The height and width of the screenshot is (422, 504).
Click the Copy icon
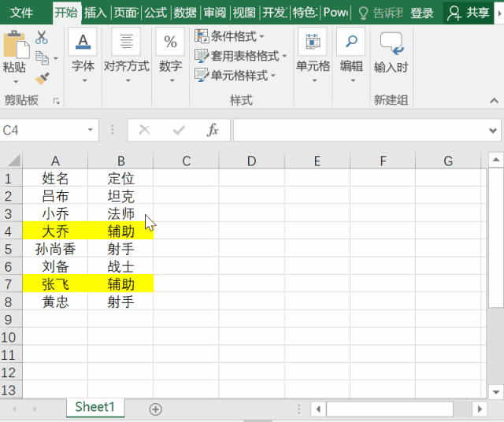pos(42,58)
